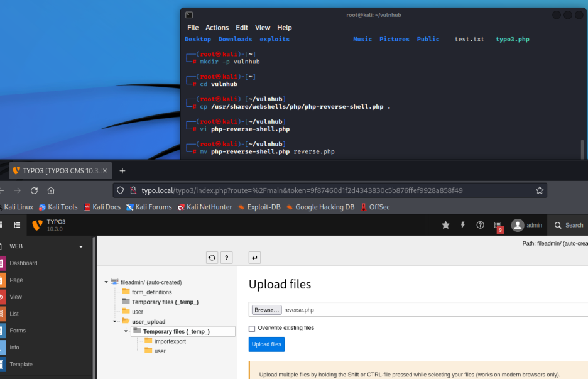Viewport: 588px width, 379px height.
Task: Enable Overwrite existing files checkbox
Action: tap(252, 328)
